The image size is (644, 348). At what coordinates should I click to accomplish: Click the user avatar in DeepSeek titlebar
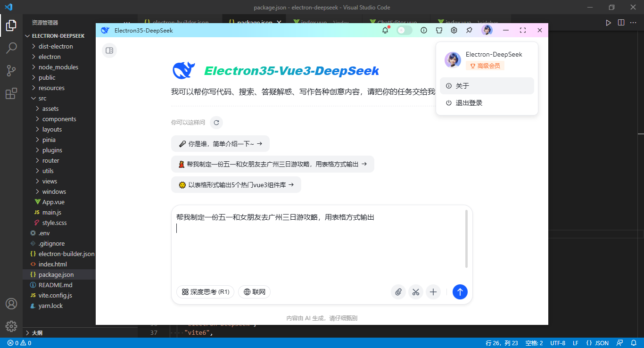point(487,30)
